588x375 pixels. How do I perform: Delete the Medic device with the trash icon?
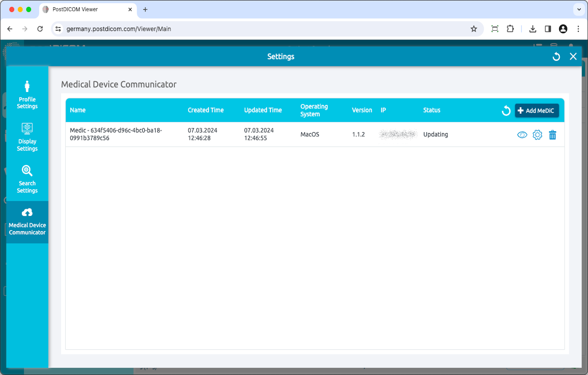pyautogui.click(x=553, y=135)
